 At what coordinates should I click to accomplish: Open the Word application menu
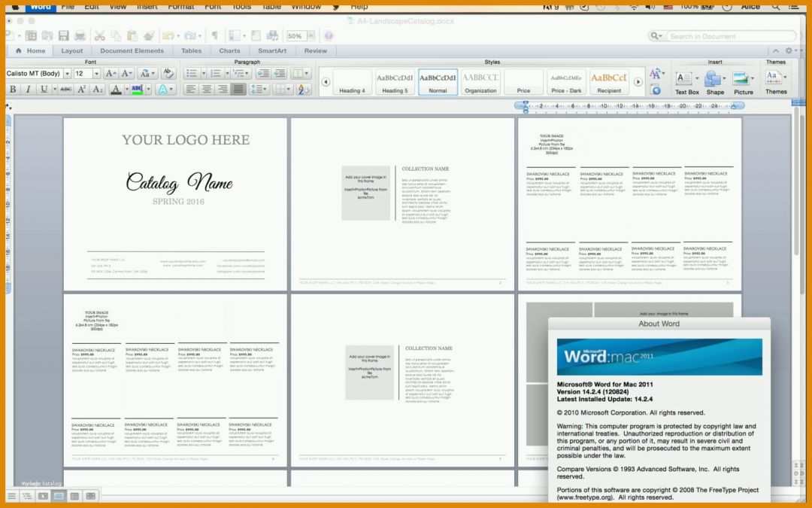(x=41, y=7)
